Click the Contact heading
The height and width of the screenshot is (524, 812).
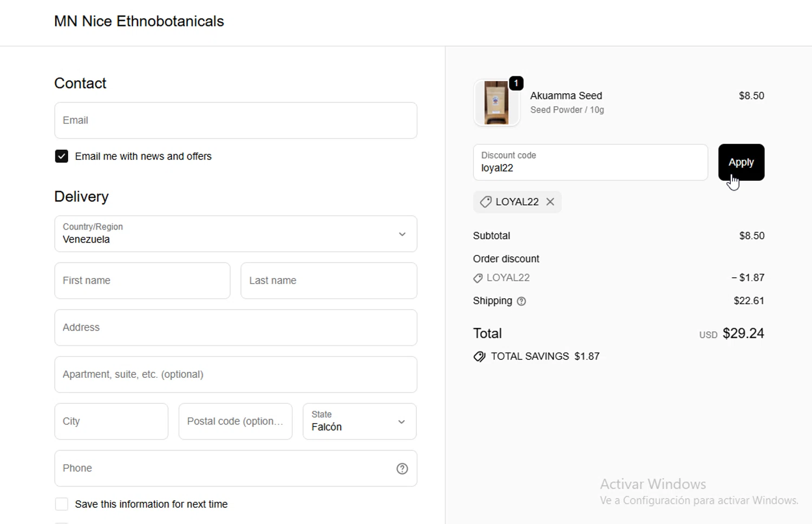80,83
